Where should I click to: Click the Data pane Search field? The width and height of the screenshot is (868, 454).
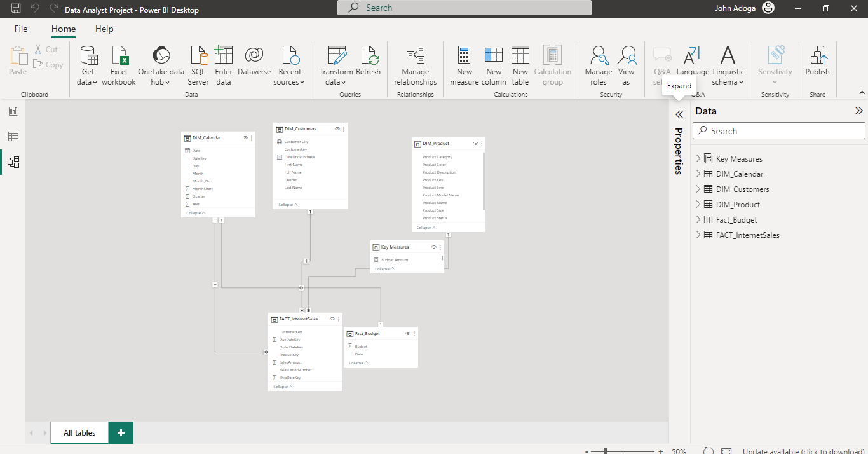pyautogui.click(x=779, y=131)
